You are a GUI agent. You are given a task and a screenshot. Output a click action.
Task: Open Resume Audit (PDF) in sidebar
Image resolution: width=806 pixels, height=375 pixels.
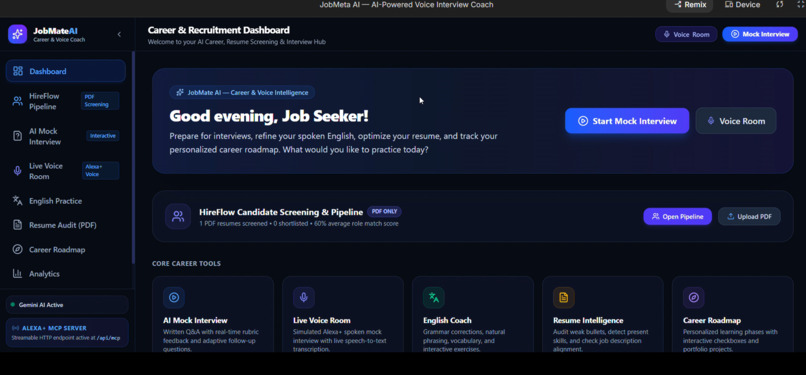tap(65, 225)
